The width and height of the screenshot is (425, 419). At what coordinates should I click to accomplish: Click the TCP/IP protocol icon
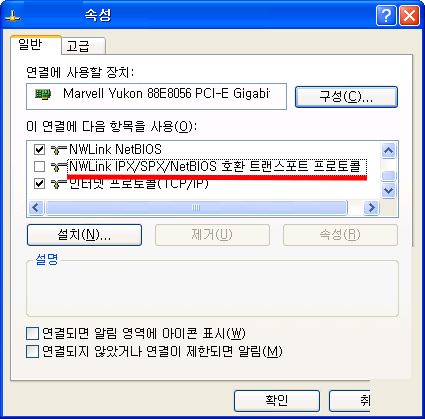point(59,183)
